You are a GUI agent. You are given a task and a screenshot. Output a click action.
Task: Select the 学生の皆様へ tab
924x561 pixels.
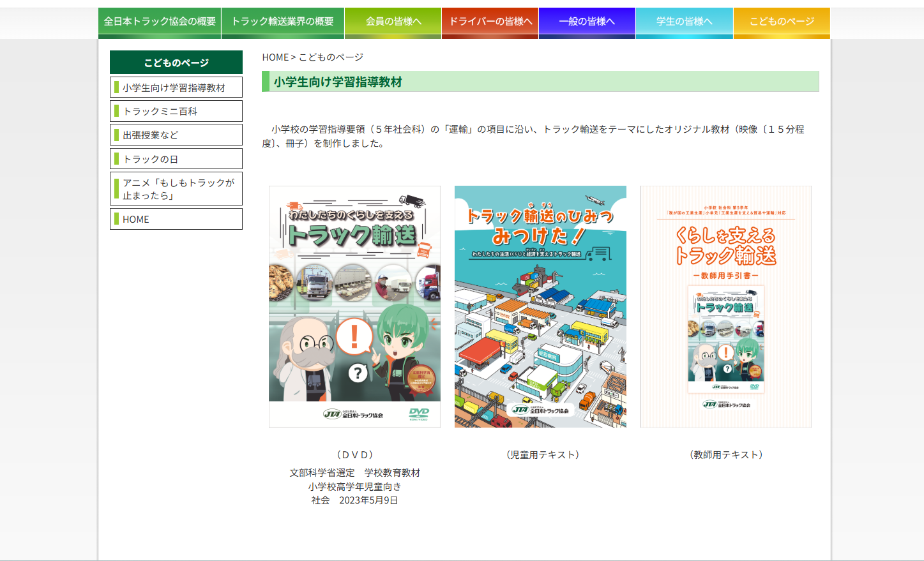pyautogui.click(x=684, y=22)
